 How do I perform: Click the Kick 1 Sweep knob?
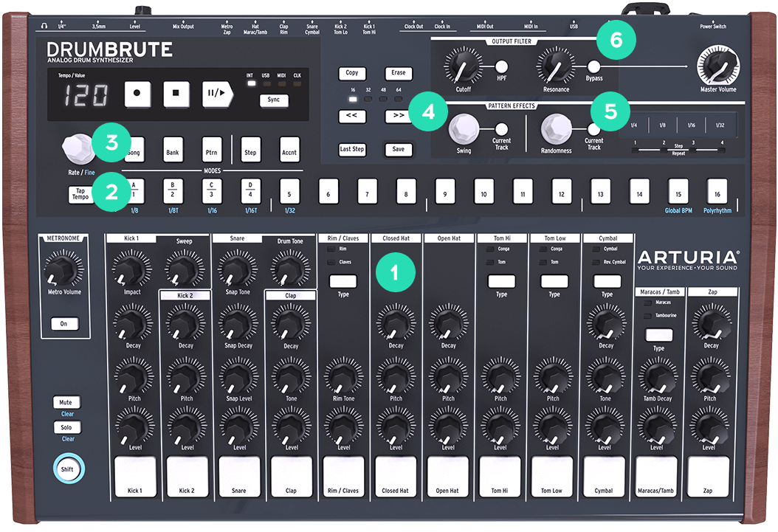click(184, 269)
